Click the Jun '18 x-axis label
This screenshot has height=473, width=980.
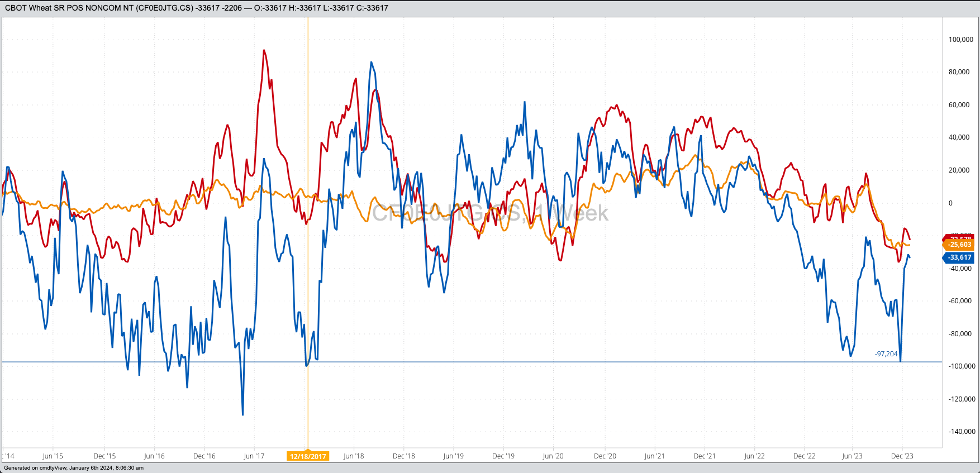pyautogui.click(x=354, y=456)
